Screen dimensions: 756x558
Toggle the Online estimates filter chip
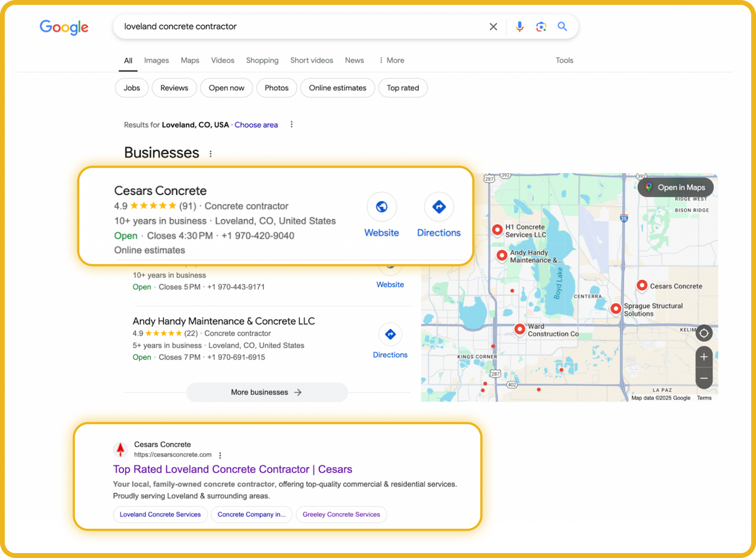[337, 88]
